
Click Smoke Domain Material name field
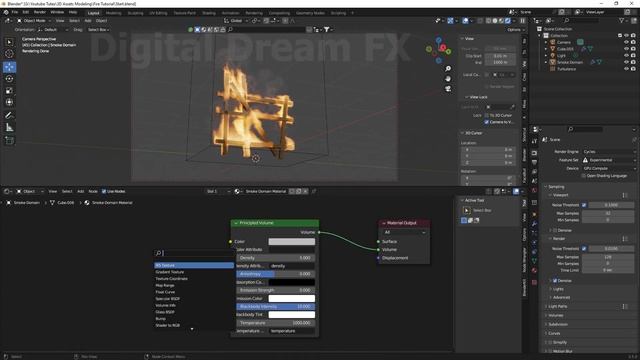(x=265, y=191)
